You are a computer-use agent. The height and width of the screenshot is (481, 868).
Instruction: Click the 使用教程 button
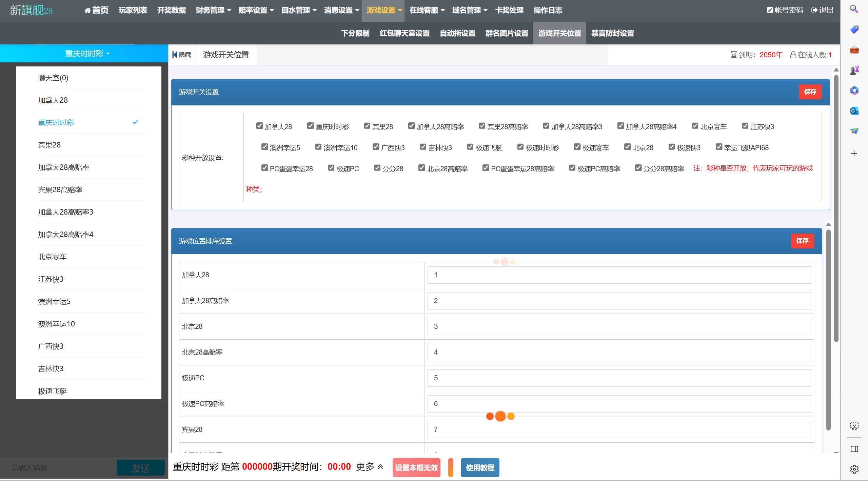pos(480,467)
